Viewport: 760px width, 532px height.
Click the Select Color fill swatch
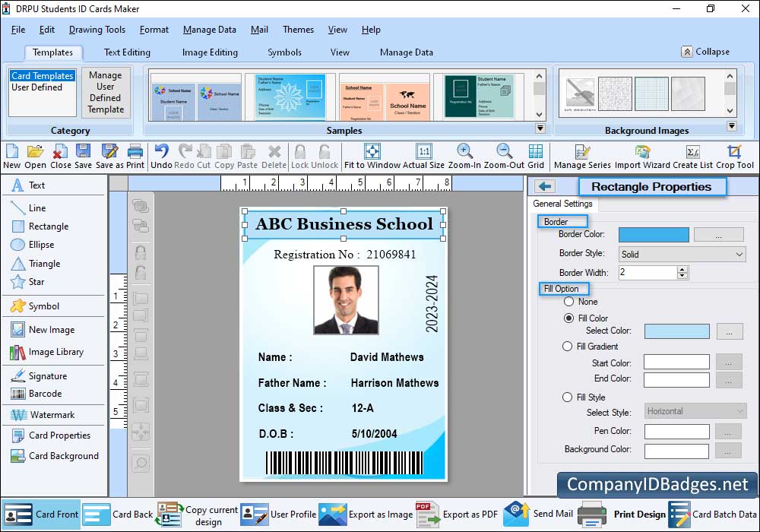pos(676,331)
